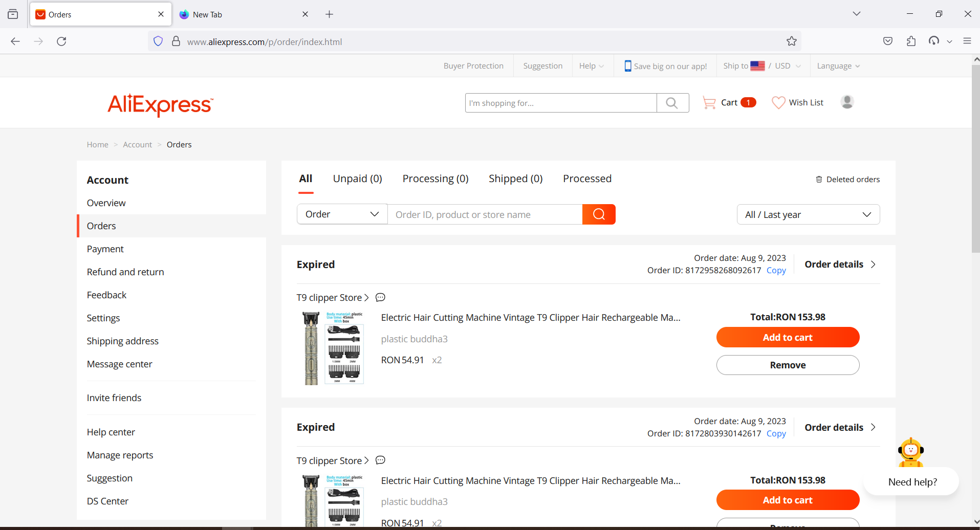Click the order ID search input field
The image size is (980, 530).
(485, 214)
